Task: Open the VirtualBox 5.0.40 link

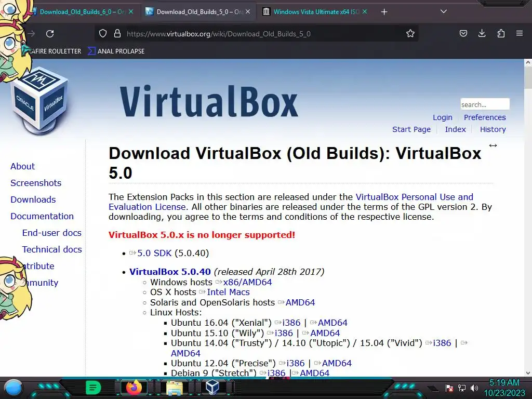Action: pos(170,272)
